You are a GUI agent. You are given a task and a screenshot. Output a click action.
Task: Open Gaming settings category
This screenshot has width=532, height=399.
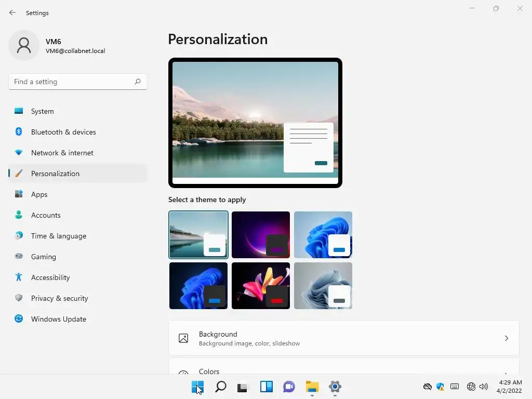pyautogui.click(x=78, y=257)
